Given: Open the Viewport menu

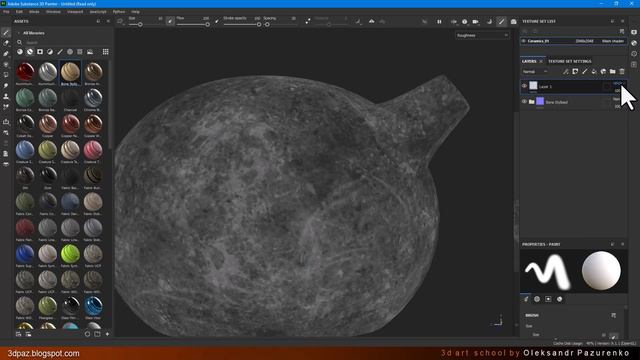Looking at the screenshot, I should tap(75, 12).
